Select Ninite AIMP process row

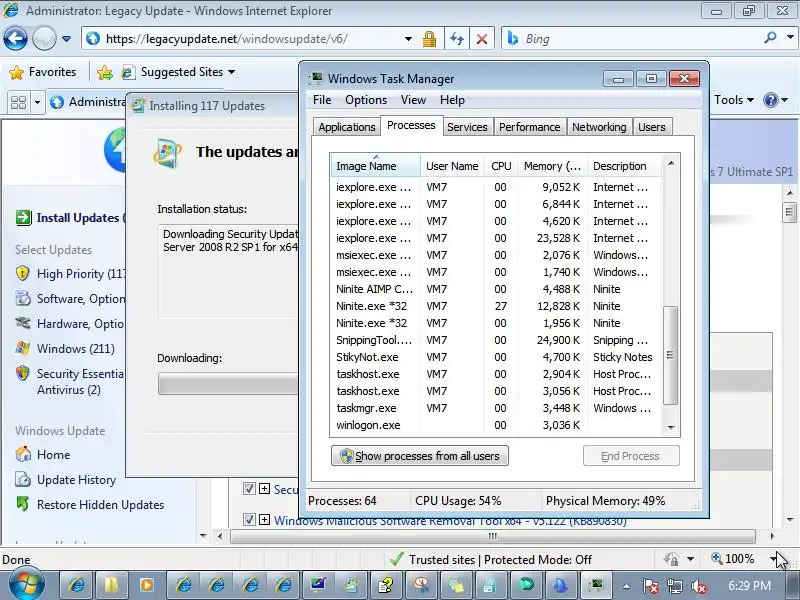pos(496,289)
